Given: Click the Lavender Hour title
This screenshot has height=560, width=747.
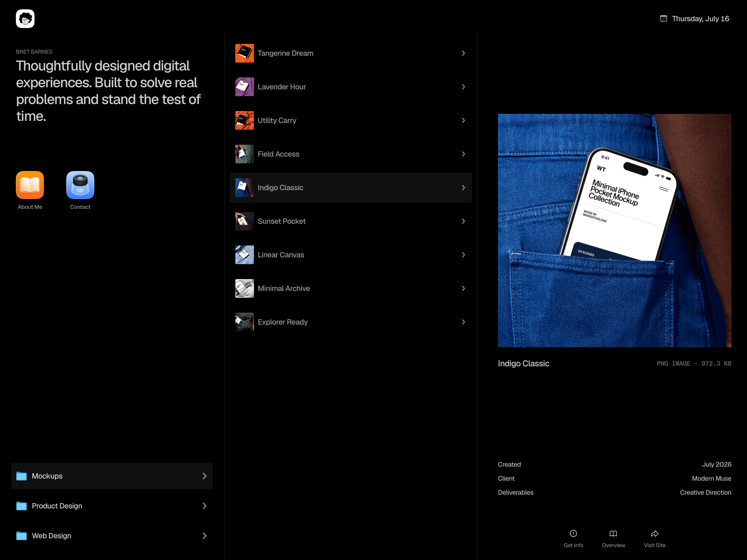Looking at the screenshot, I should (x=282, y=87).
